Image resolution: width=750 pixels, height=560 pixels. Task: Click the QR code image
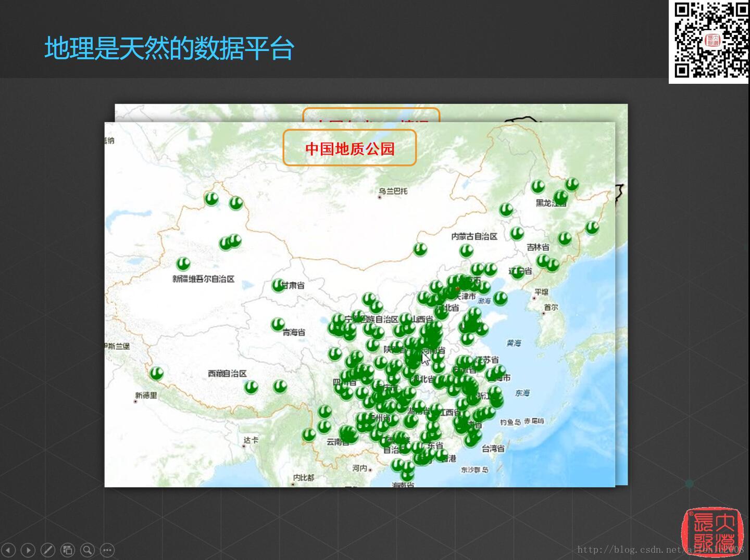(710, 41)
